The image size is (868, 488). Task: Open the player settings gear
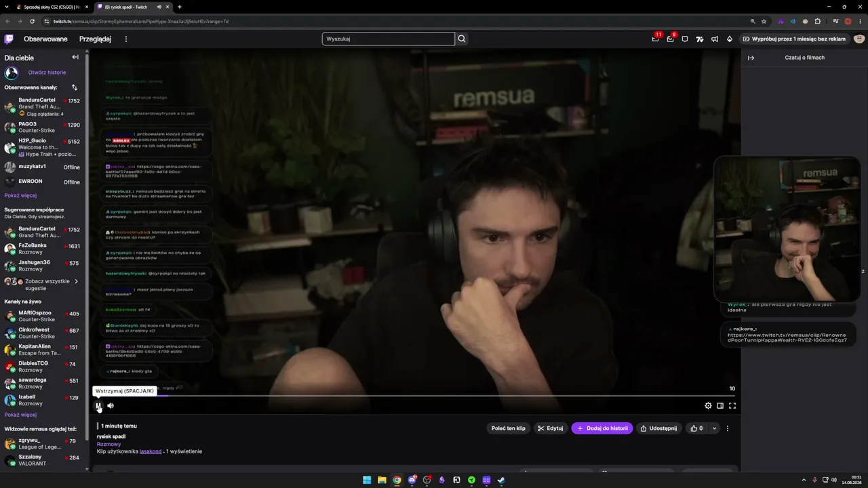tap(708, 406)
